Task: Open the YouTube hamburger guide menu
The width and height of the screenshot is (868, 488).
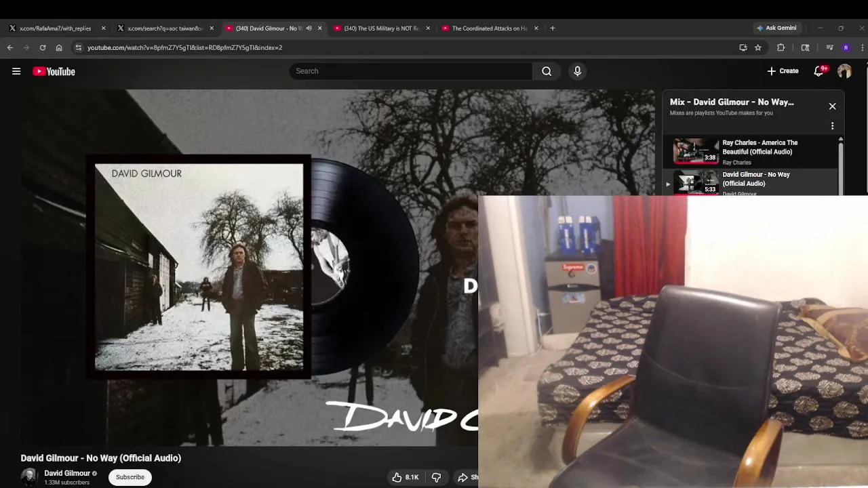Action: [x=16, y=71]
